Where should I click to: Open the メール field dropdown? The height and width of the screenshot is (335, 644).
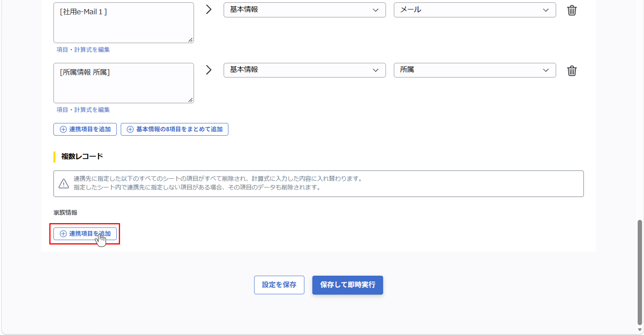coord(475,10)
